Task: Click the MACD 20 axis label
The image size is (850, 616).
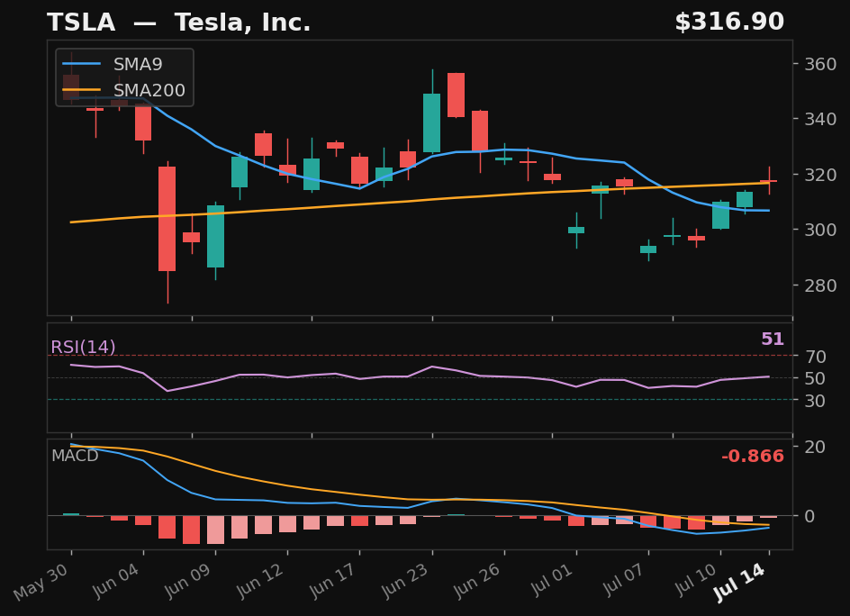Action: pos(815,447)
